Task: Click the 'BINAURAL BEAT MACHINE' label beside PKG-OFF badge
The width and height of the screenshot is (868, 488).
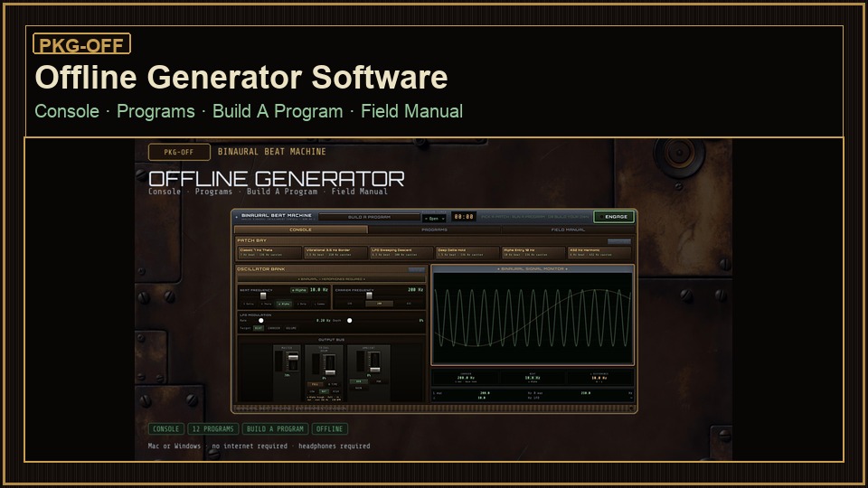Action: (272, 152)
